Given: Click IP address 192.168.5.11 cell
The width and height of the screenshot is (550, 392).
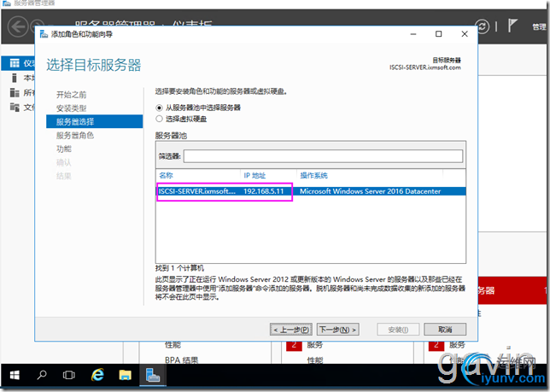Looking at the screenshot, I should click(263, 191).
